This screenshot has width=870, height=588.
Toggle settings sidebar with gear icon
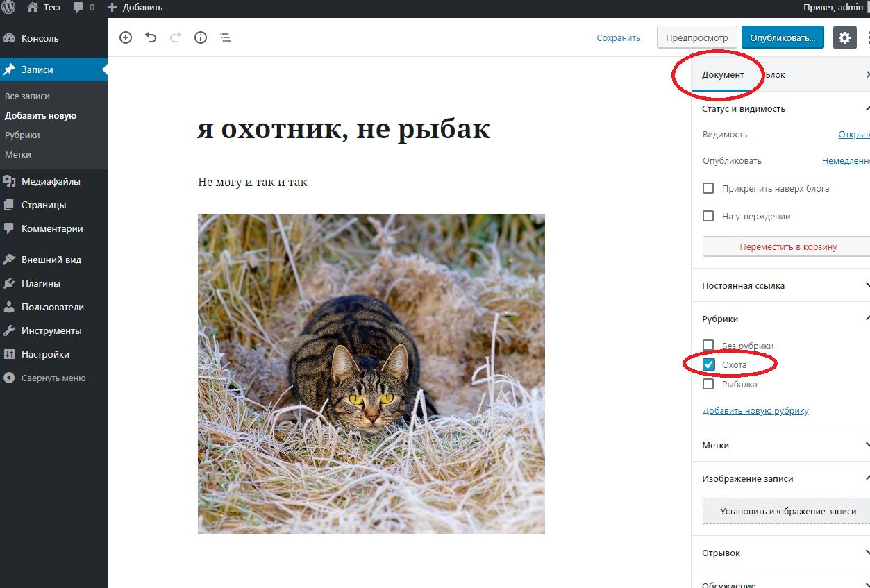point(844,37)
